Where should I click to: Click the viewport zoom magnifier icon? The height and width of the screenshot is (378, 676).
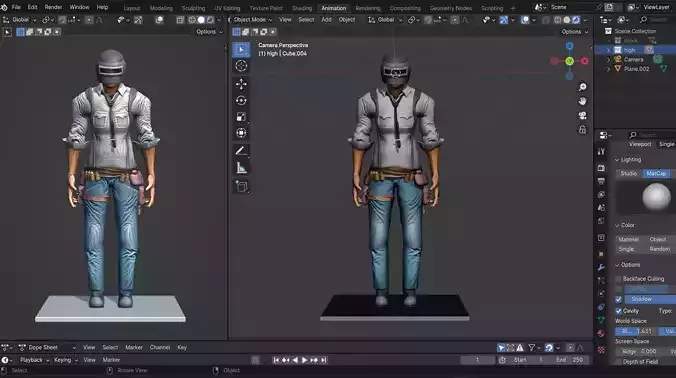pyautogui.click(x=582, y=87)
